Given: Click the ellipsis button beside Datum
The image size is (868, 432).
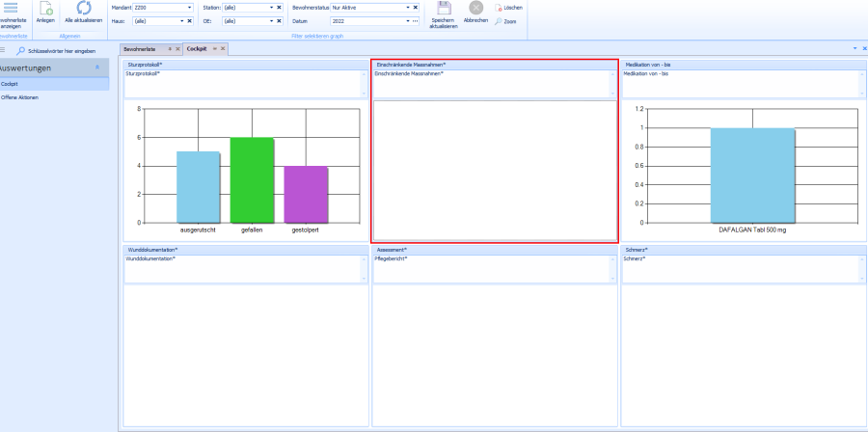Looking at the screenshot, I should (x=415, y=21).
